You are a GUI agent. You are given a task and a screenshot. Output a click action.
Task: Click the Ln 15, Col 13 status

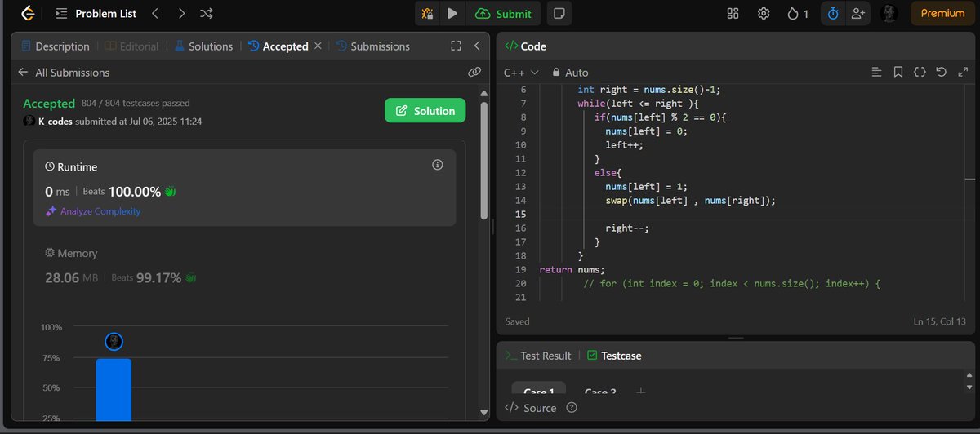click(x=939, y=321)
